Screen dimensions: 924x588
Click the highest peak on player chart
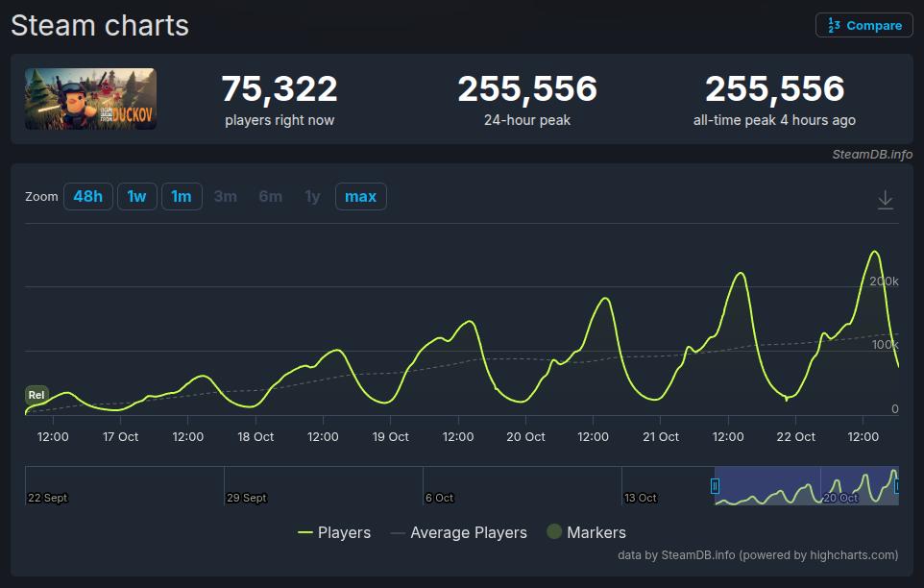(x=874, y=252)
